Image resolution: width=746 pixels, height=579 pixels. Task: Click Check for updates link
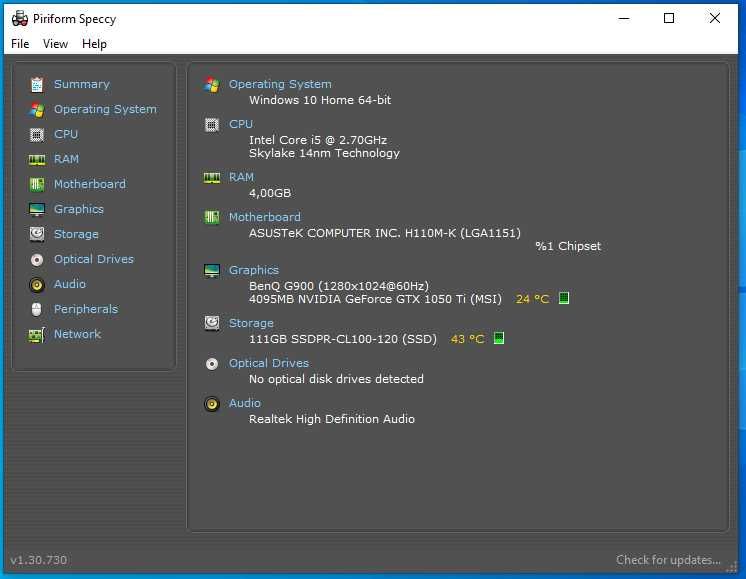pos(668,560)
